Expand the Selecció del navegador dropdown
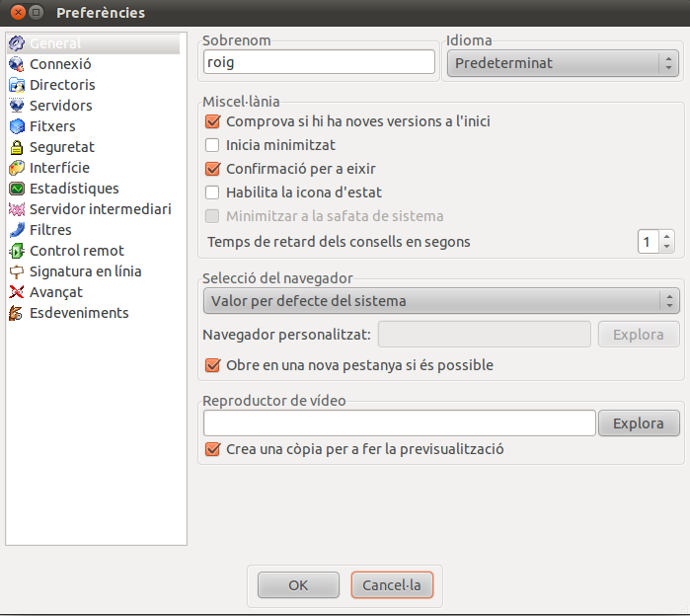 pos(441,301)
